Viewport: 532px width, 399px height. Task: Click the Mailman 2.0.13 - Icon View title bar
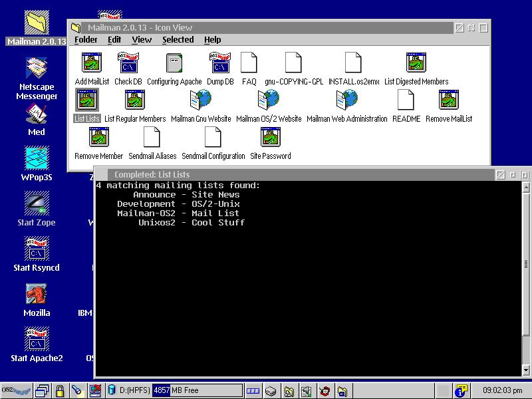pyautogui.click(x=268, y=27)
